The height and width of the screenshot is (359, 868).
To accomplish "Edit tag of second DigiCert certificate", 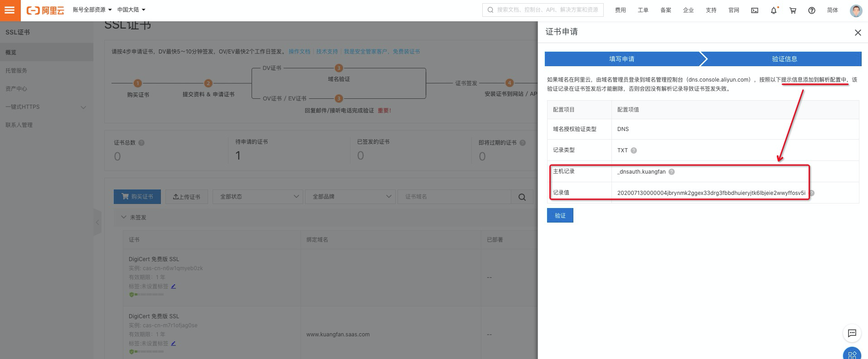I will (x=173, y=344).
